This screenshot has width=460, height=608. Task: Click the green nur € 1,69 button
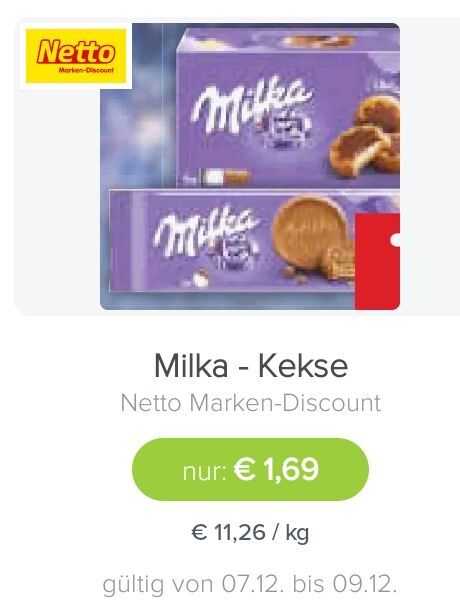point(250,469)
